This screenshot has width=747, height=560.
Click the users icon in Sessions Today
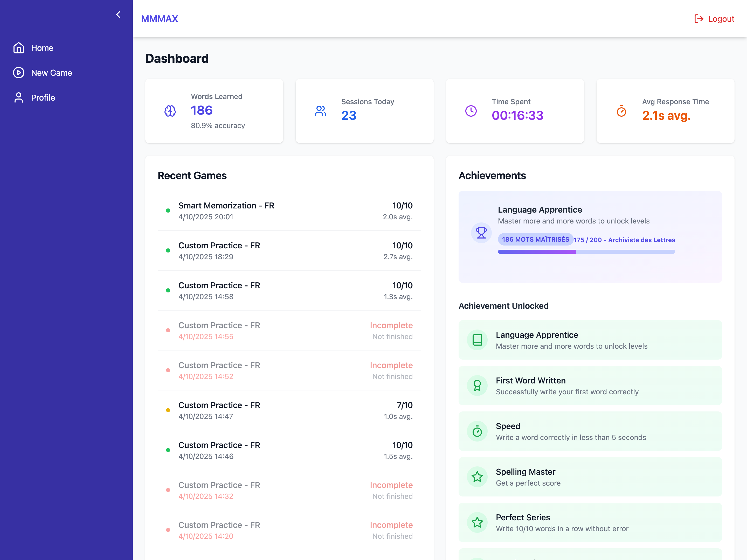point(320,111)
